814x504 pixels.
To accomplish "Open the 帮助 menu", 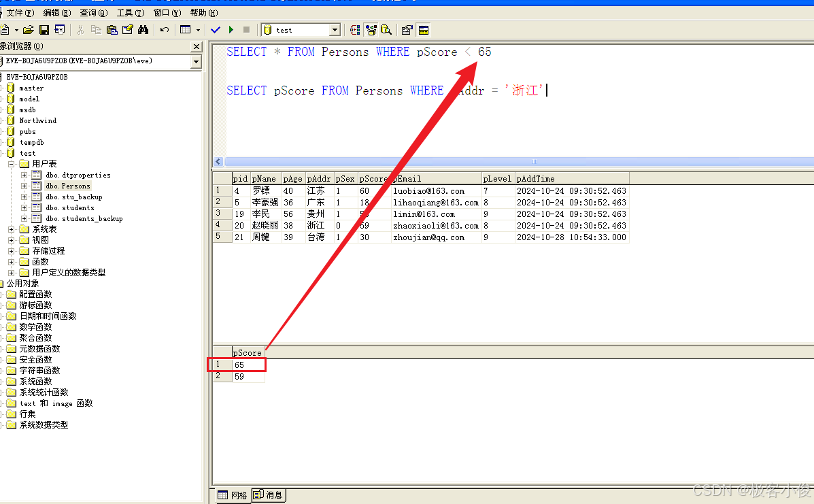I will click(x=203, y=12).
